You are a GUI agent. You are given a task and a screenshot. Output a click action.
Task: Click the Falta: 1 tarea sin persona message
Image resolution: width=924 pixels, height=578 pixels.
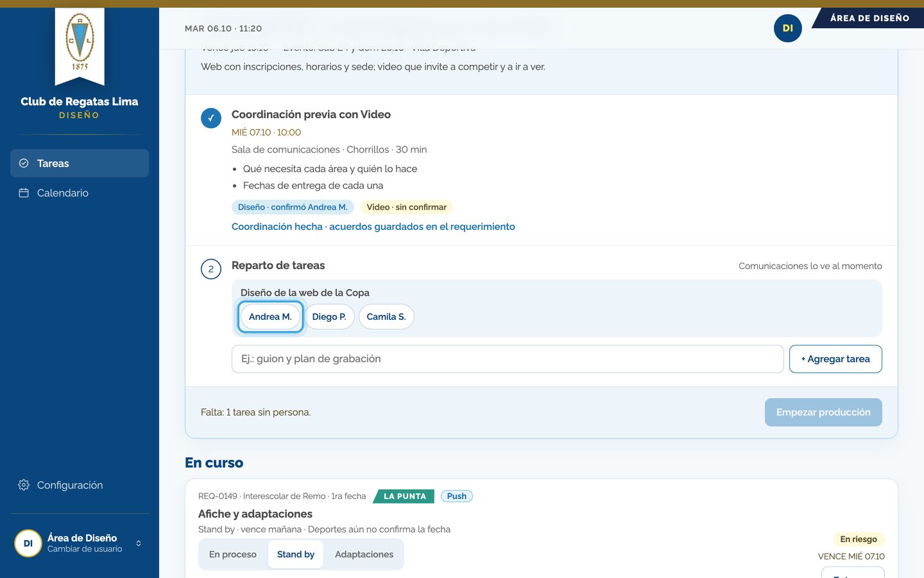tap(255, 412)
